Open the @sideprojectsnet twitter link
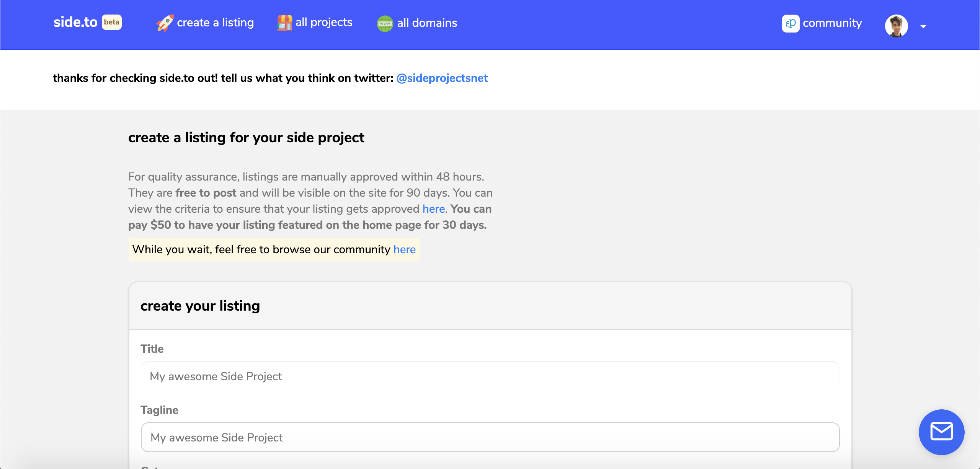This screenshot has height=469, width=980. point(442,78)
